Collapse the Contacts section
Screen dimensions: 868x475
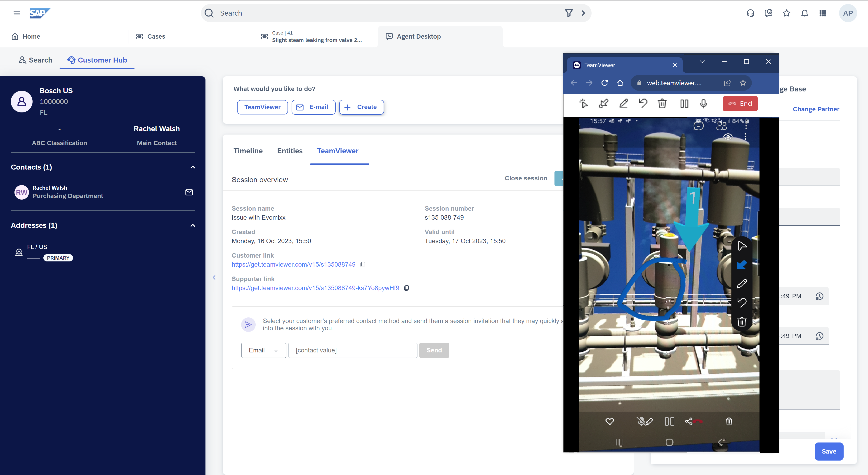pyautogui.click(x=192, y=167)
